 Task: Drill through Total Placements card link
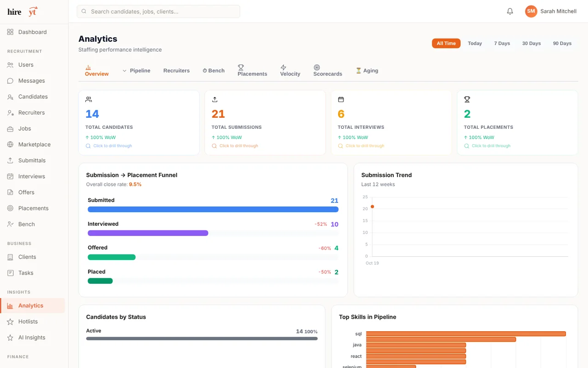(487, 146)
